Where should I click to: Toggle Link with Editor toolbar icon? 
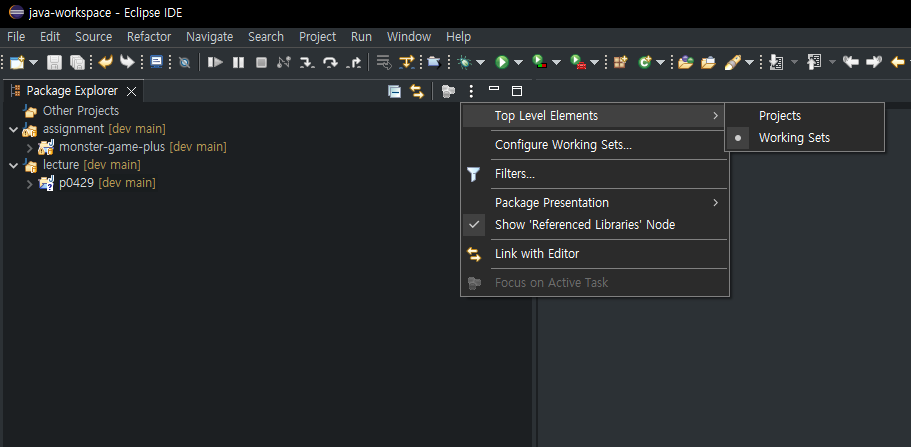(417, 91)
